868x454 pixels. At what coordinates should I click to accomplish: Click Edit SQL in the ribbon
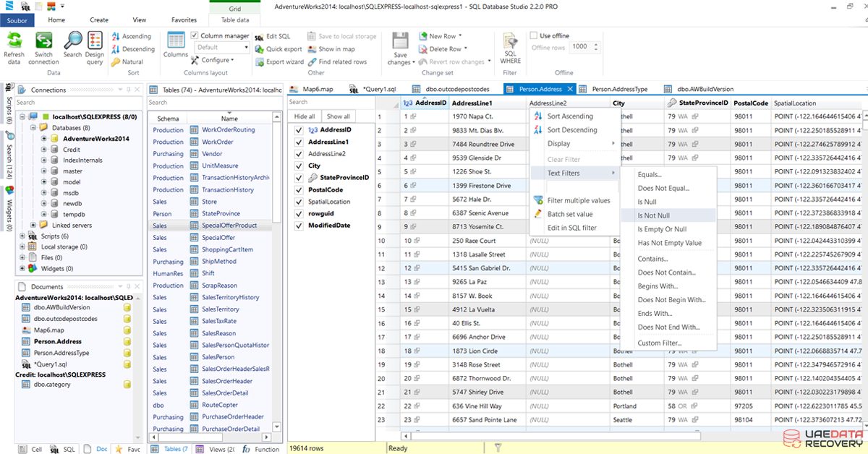click(272, 36)
